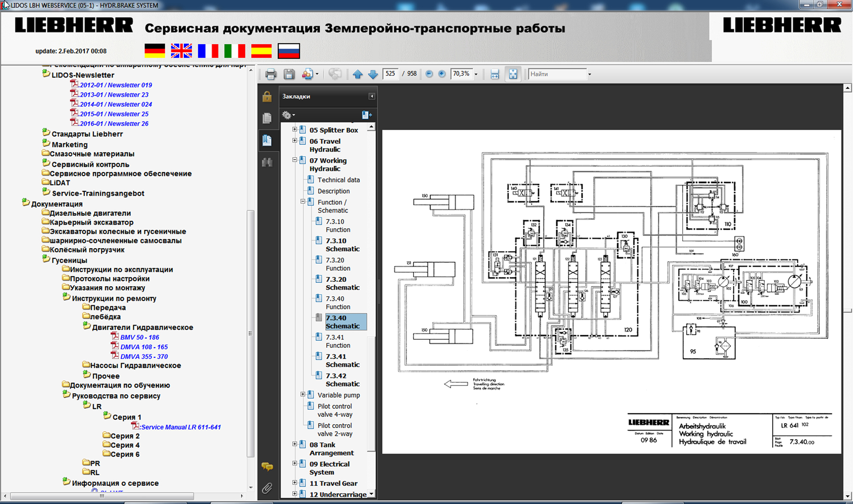Go to next page with down arrow

pyautogui.click(x=373, y=74)
